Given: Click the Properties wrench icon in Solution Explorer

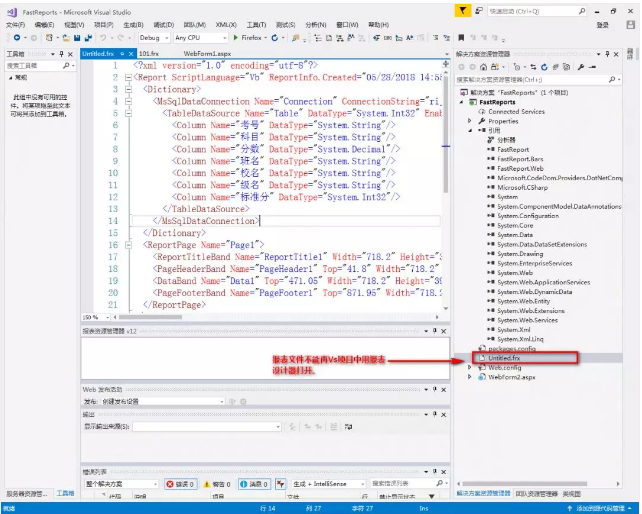Looking at the screenshot, I should (581, 67).
